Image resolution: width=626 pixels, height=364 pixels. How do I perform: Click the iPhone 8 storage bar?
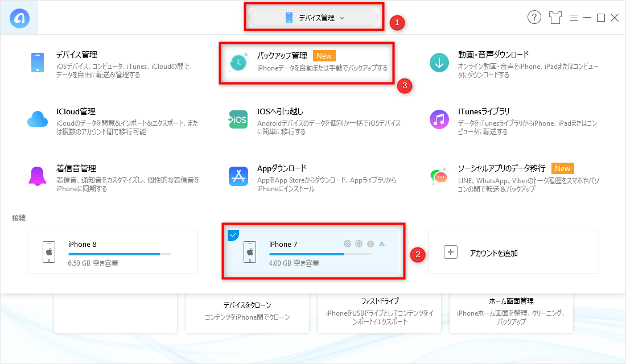click(x=120, y=254)
